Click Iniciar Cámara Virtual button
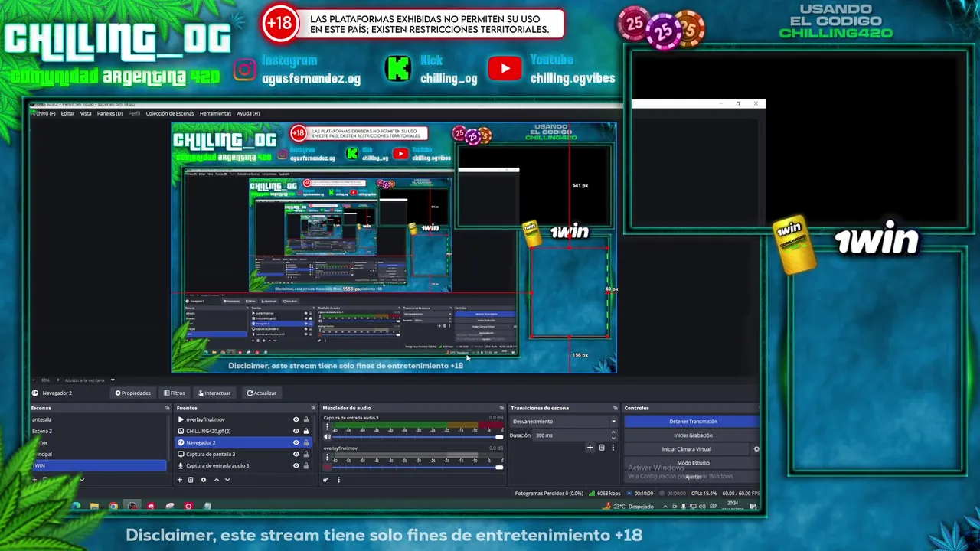This screenshot has width=980, height=551. click(x=687, y=449)
